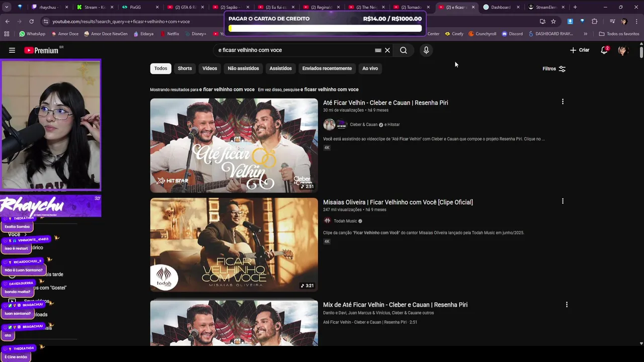Open Disney+ bookmark

pyautogui.click(x=195, y=34)
